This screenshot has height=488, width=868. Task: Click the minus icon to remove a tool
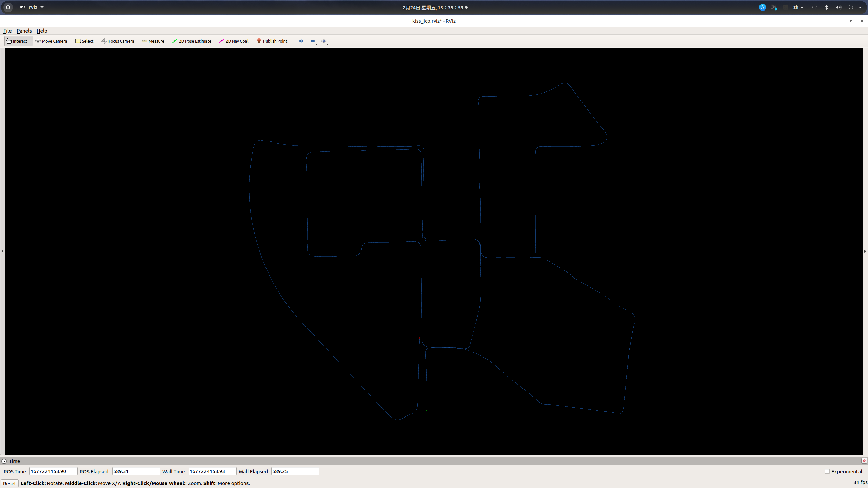tap(312, 41)
